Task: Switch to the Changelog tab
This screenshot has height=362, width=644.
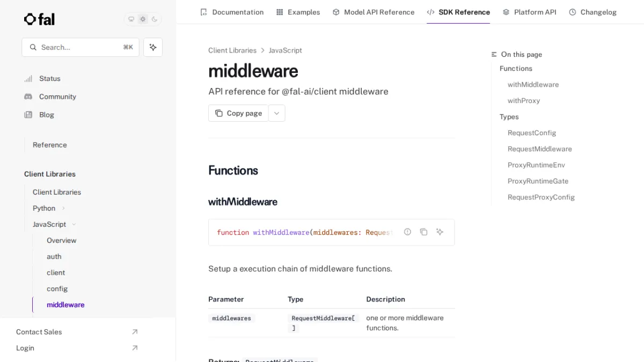Action: [592, 12]
